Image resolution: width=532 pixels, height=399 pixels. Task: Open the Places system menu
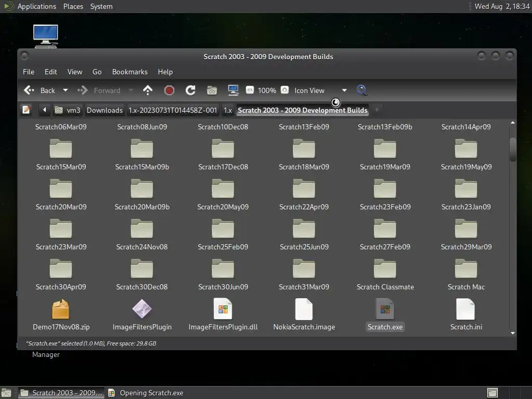pos(73,6)
